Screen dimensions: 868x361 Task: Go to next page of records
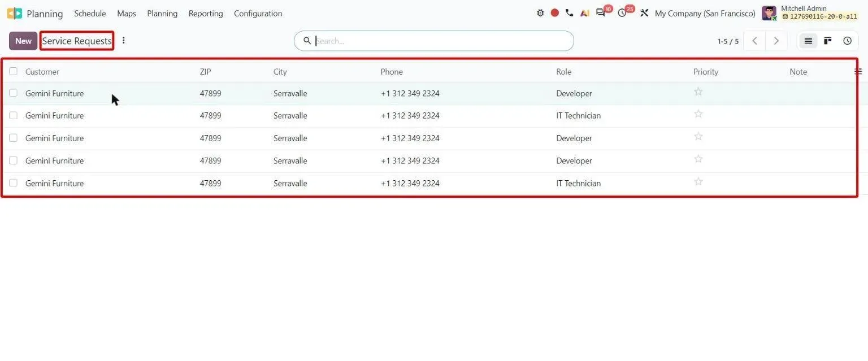click(776, 41)
